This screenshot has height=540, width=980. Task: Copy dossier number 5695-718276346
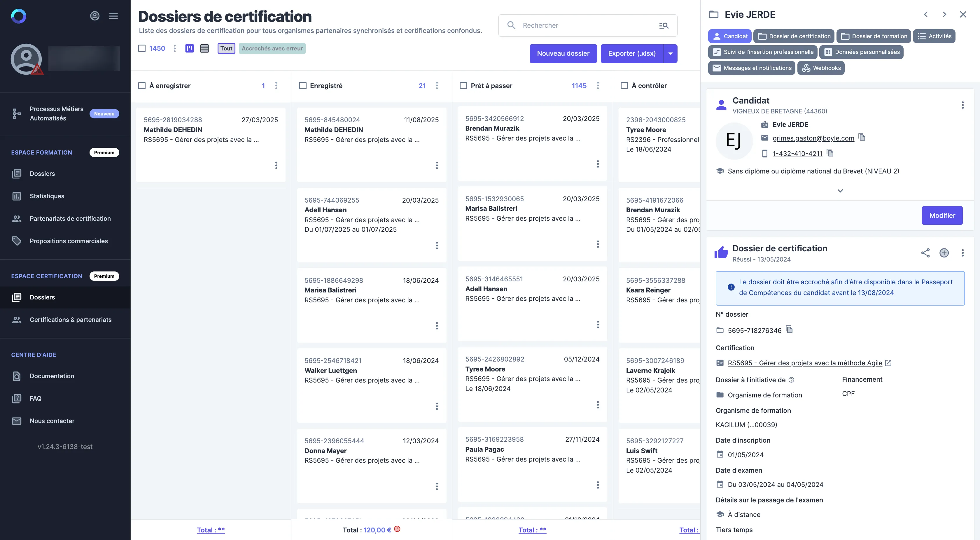coord(790,330)
